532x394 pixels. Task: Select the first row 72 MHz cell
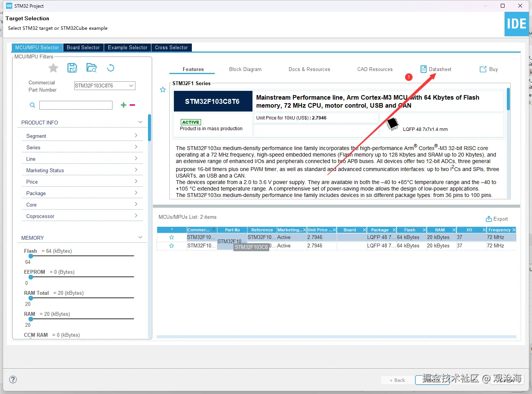[x=501, y=237]
